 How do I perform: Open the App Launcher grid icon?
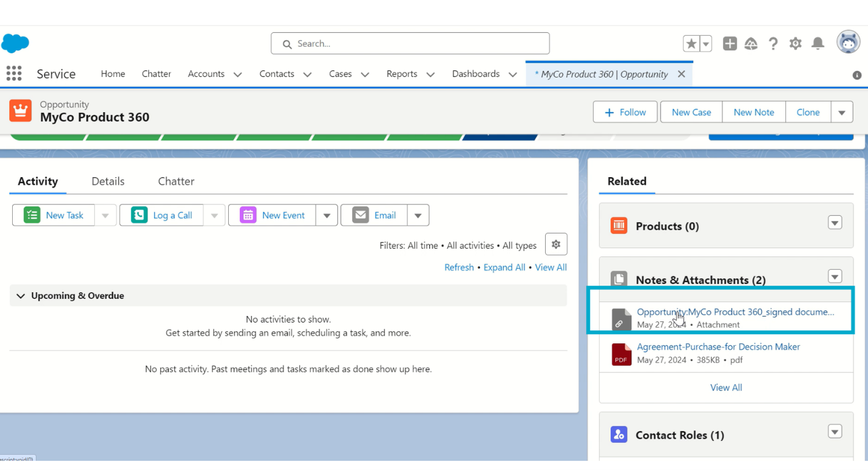tap(14, 73)
